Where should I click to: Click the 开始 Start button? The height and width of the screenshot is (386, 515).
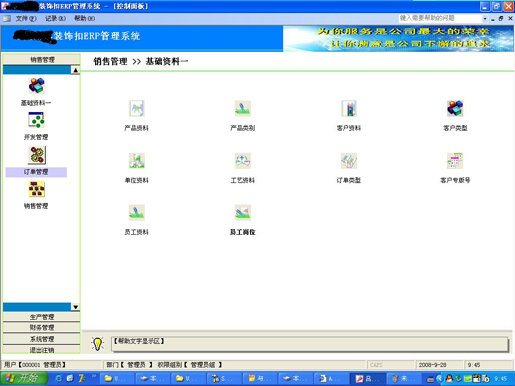click(x=23, y=378)
